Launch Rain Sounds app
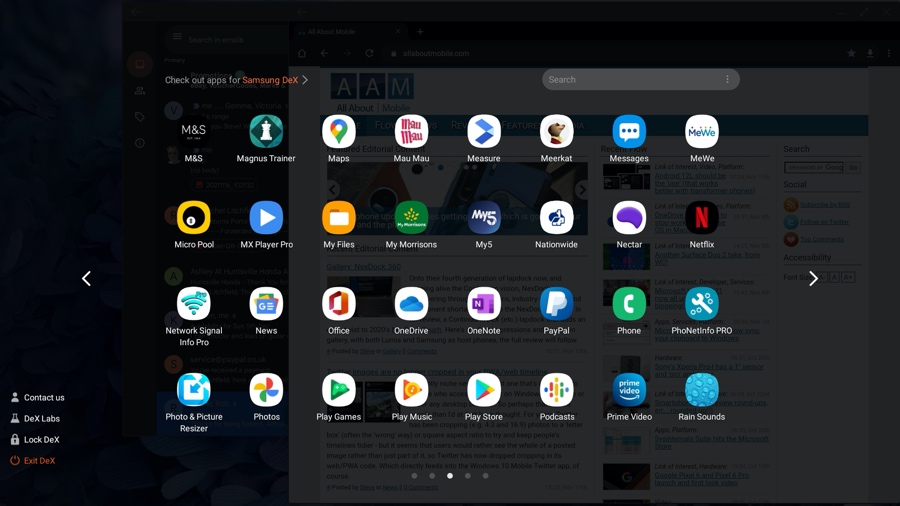This screenshot has height=506, width=900. (701, 390)
